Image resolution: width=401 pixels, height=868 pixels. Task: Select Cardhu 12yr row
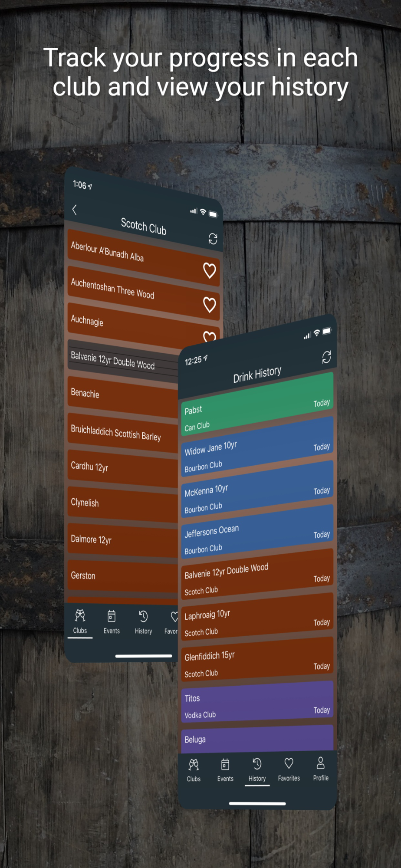pyautogui.click(x=123, y=468)
